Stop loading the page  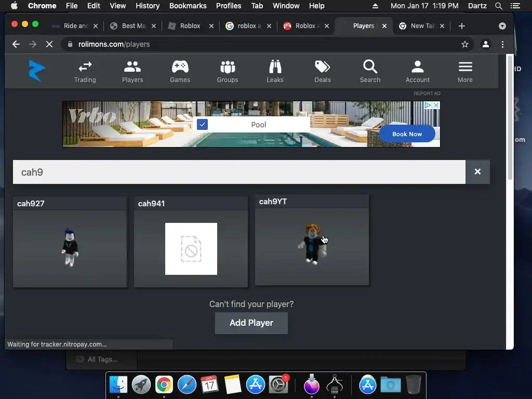(x=49, y=45)
